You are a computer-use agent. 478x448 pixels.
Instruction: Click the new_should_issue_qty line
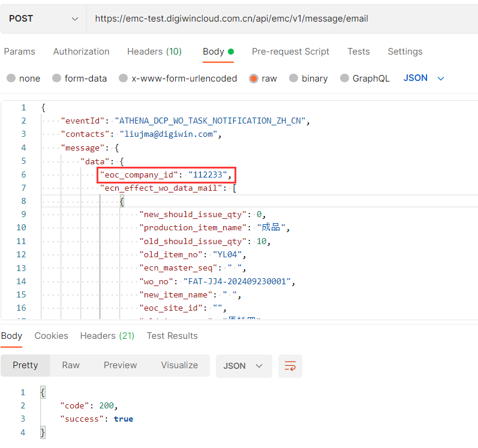[203, 215]
